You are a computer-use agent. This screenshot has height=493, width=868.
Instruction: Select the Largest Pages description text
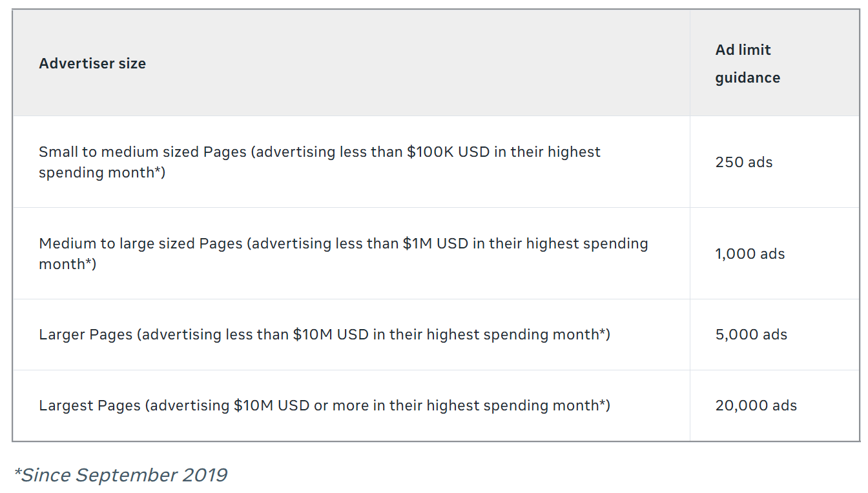pyautogui.click(x=324, y=405)
